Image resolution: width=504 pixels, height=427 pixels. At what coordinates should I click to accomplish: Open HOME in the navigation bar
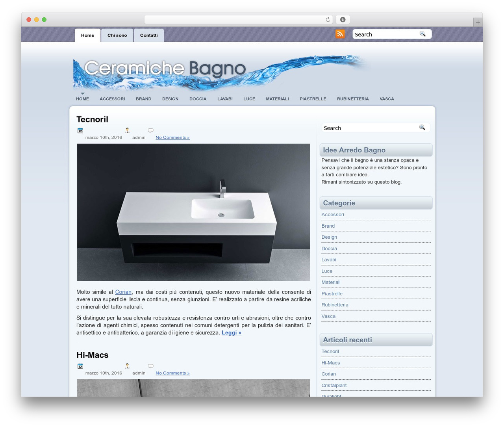tap(82, 99)
